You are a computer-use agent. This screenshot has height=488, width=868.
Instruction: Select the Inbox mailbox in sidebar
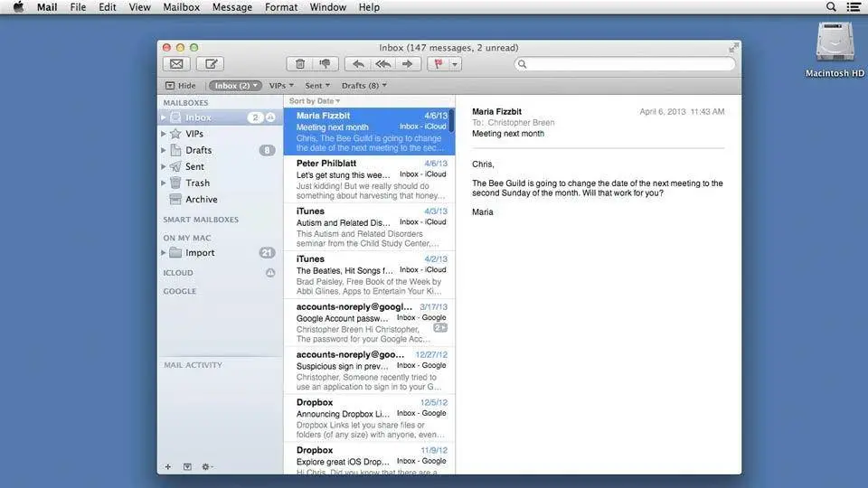(x=220, y=117)
